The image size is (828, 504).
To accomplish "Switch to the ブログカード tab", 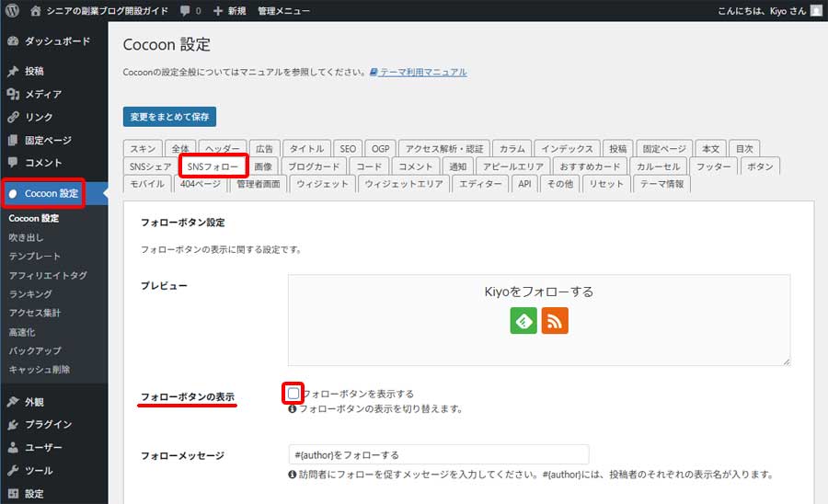I will click(x=314, y=166).
